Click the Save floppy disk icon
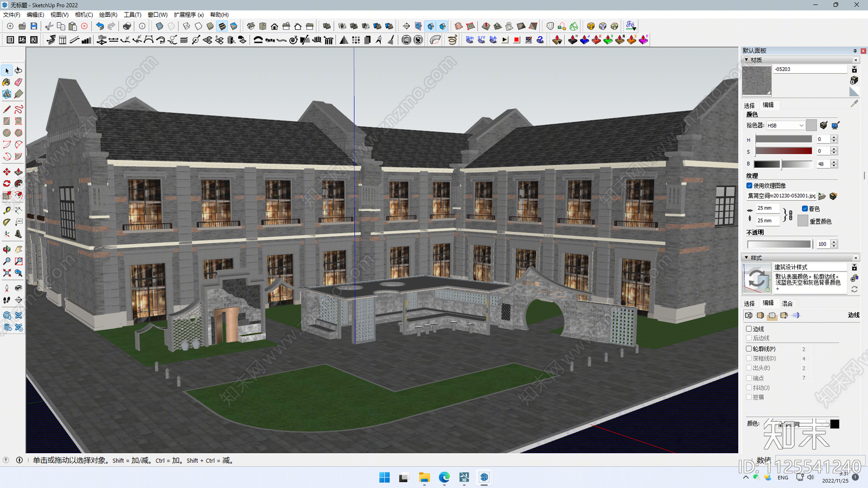This screenshot has height=488, width=868. pos(34,26)
